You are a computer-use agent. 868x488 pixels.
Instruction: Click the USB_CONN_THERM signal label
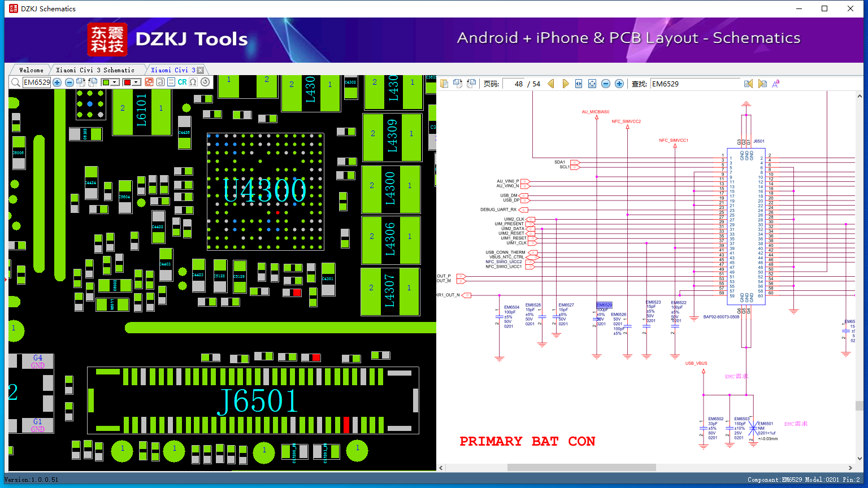tap(505, 252)
